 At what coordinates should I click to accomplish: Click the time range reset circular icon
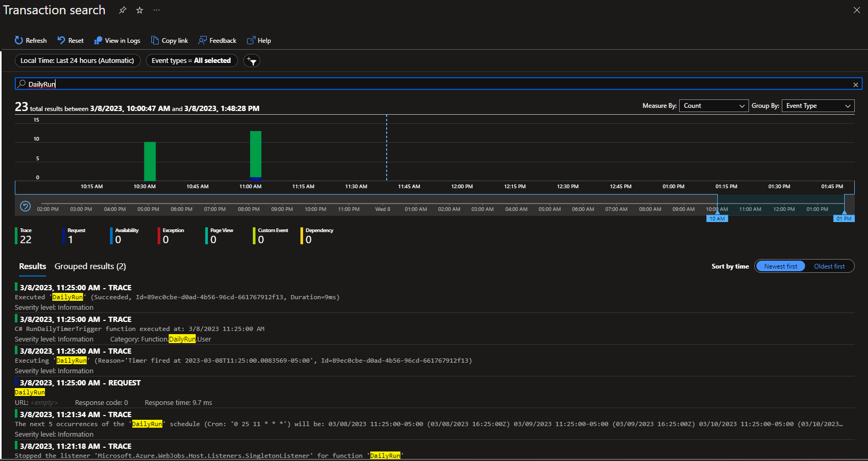coord(25,206)
